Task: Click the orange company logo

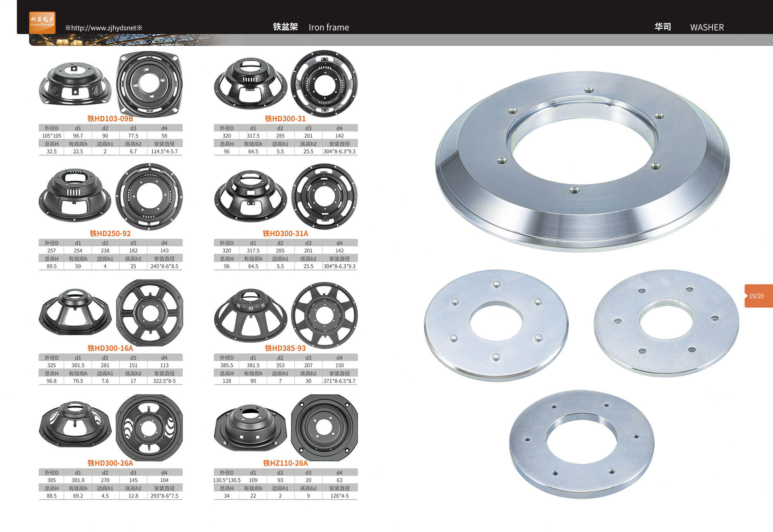Action: (43, 22)
